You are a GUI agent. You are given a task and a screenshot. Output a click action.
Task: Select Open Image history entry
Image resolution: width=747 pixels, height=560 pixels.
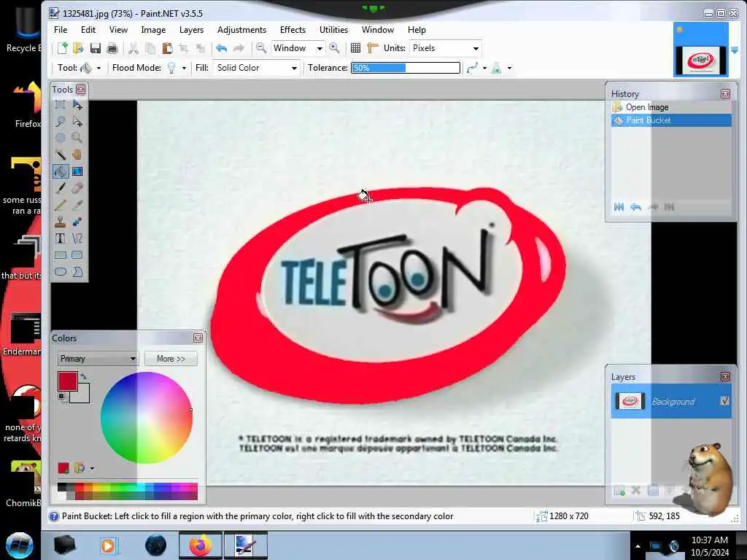click(671, 107)
